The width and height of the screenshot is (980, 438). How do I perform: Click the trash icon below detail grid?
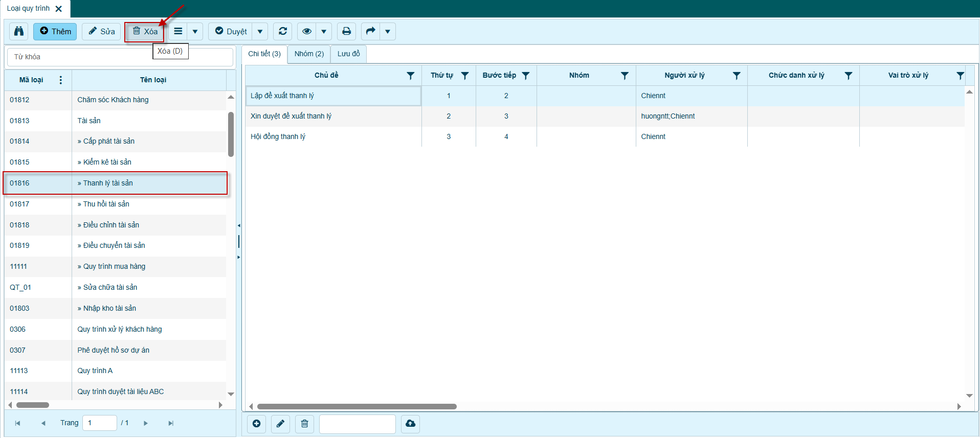coord(304,424)
